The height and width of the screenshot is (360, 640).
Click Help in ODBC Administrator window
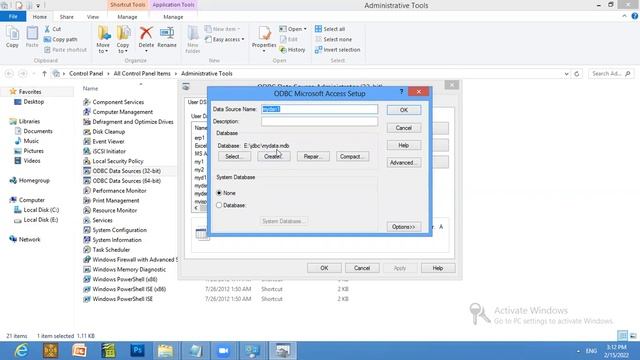pyautogui.click(x=438, y=268)
